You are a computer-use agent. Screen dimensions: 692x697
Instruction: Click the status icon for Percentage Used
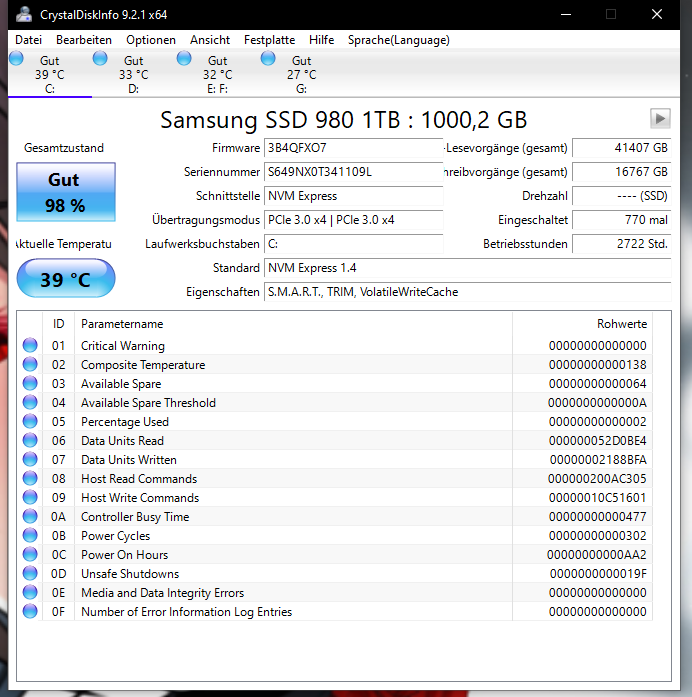30,421
